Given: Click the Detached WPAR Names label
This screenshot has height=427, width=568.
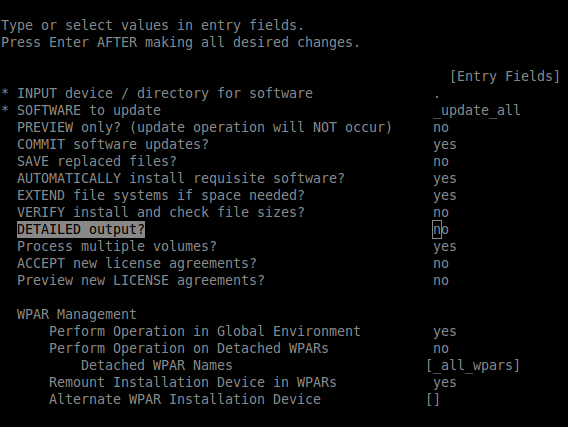Looking at the screenshot, I should (x=157, y=366).
